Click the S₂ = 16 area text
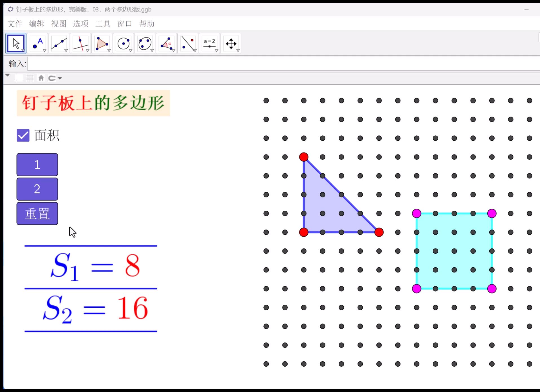Screen dimensions: 540x392 (95, 309)
